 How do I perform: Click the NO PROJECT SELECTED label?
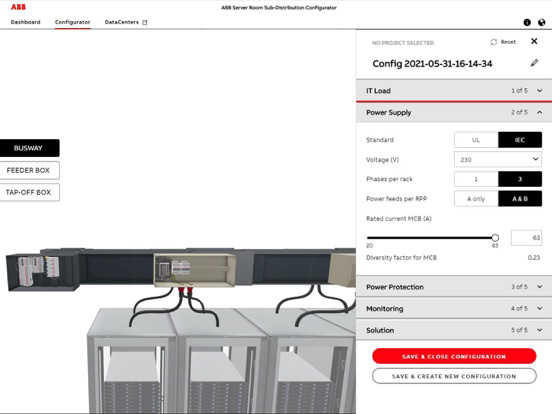[x=403, y=43]
